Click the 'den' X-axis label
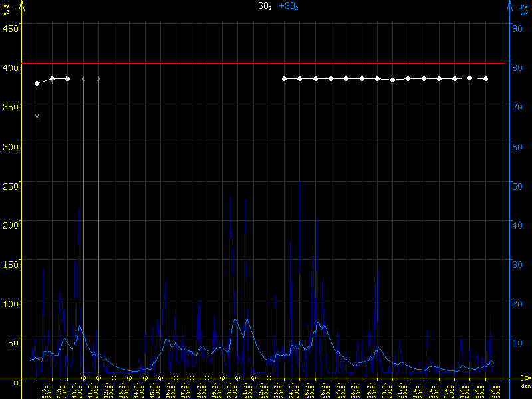Viewport: 532px width, 399px height. [525, 386]
